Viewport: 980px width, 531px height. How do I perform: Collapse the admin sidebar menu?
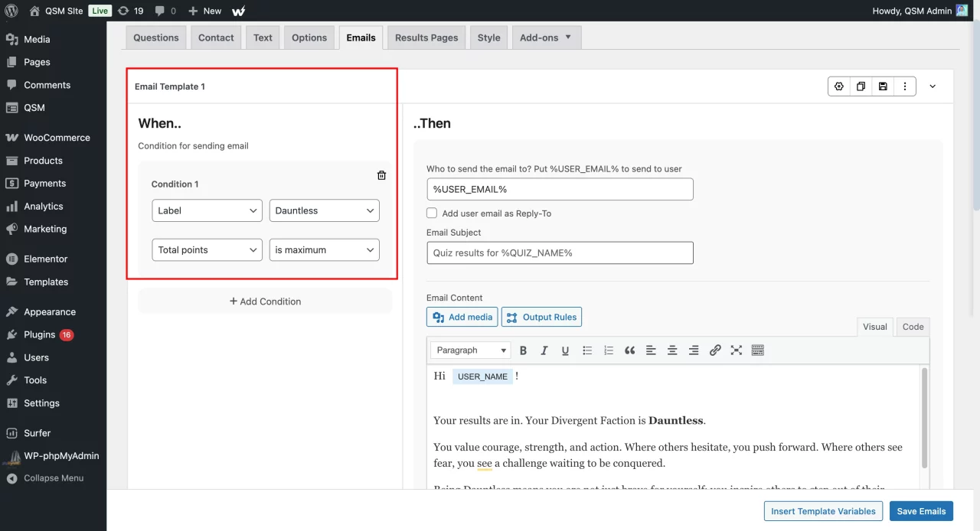[53, 478]
